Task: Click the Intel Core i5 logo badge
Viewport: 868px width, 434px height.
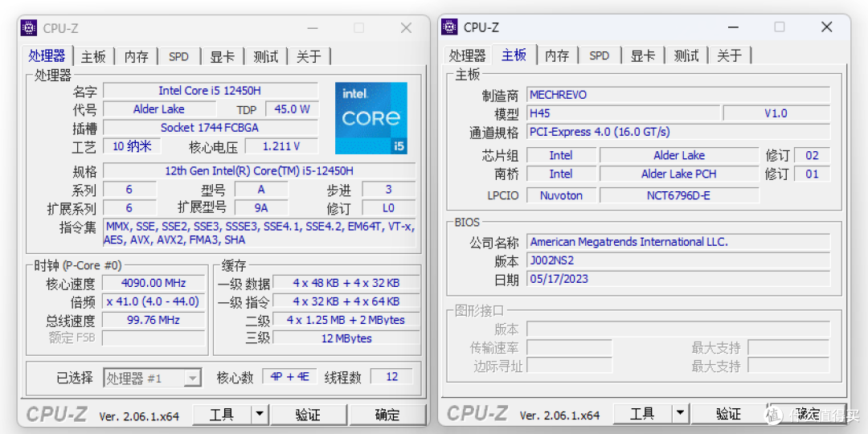Action: point(371,118)
